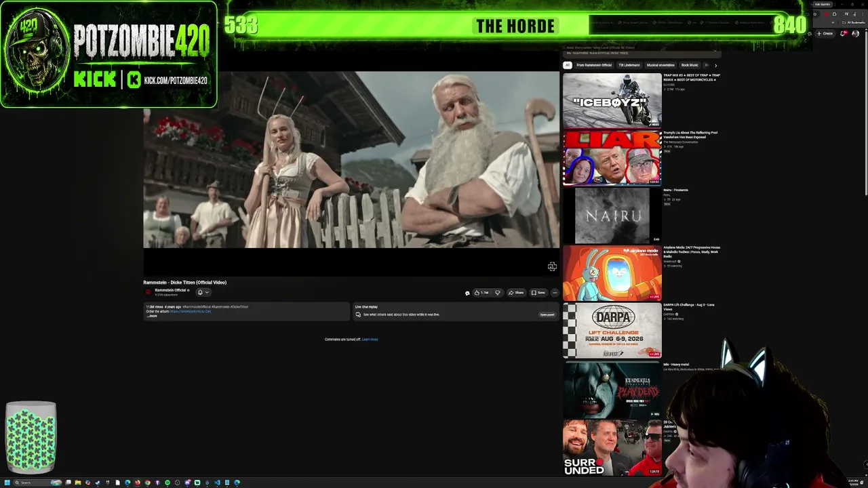Open the YouTube account avatar menu
The image size is (868, 488).
click(x=855, y=33)
